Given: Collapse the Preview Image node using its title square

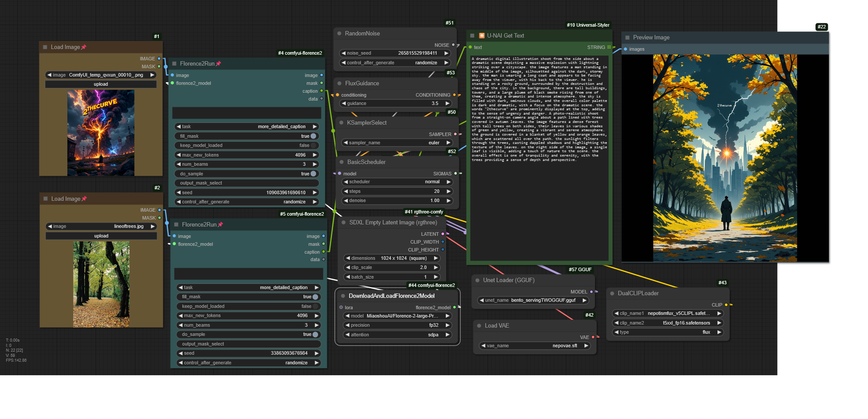Looking at the screenshot, I should pos(627,38).
